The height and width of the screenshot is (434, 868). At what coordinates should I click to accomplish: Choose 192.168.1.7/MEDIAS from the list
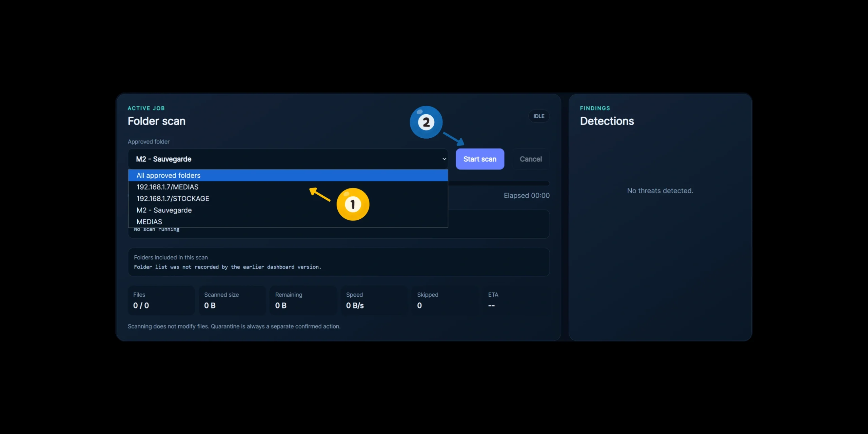pos(288,187)
